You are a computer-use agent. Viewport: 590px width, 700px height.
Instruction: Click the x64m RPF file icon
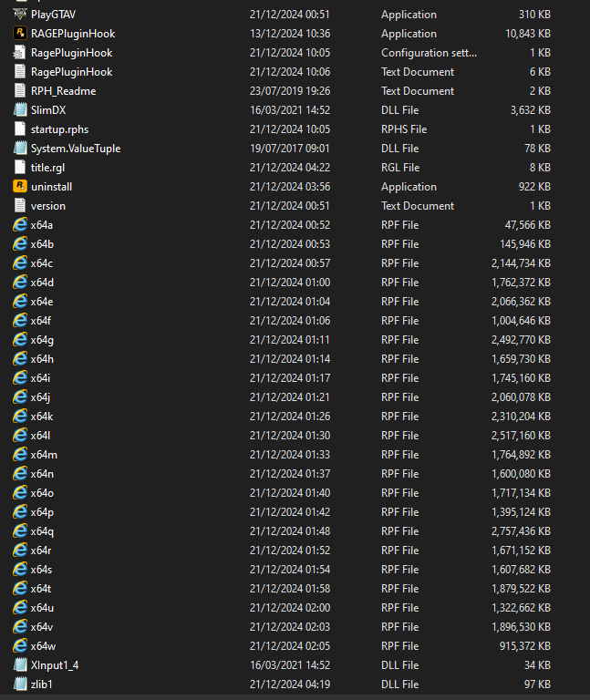tap(20, 455)
